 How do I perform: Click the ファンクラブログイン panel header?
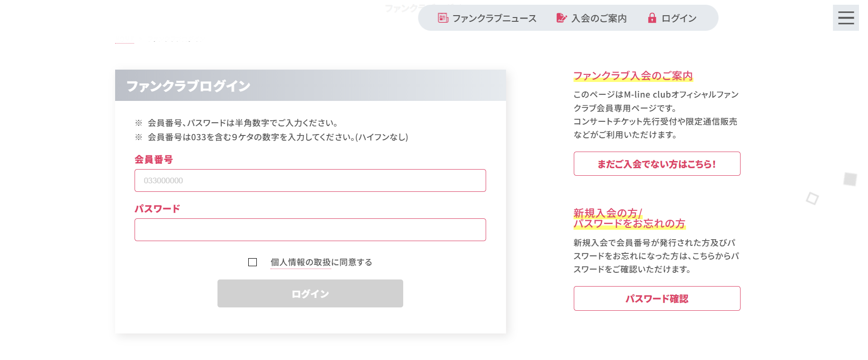click(310, 86)
